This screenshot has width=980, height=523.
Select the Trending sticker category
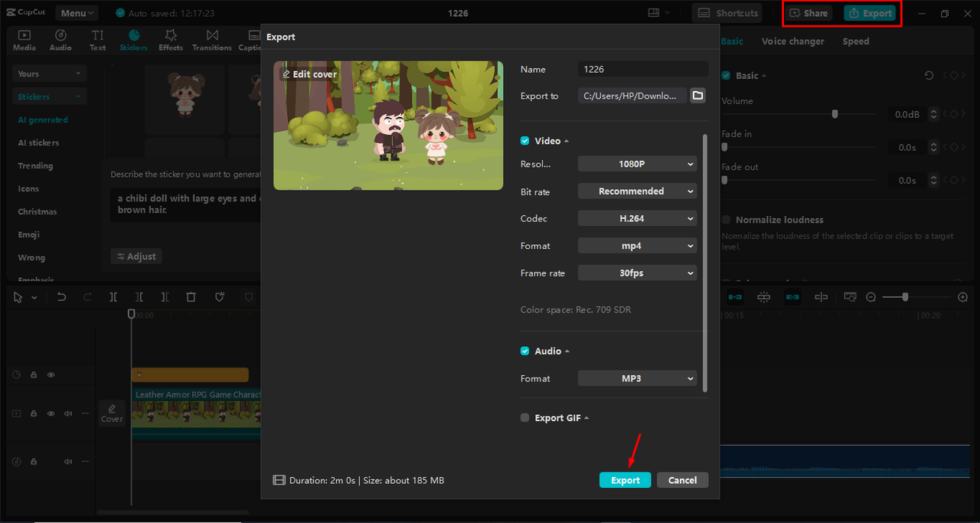(35, 166)
